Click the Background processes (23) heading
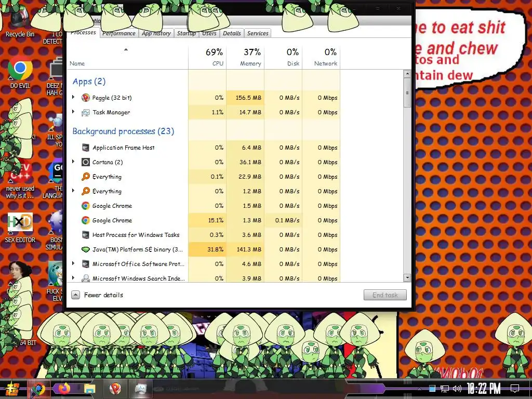This screenshot has width=532, height=399. tap(123, 131)
